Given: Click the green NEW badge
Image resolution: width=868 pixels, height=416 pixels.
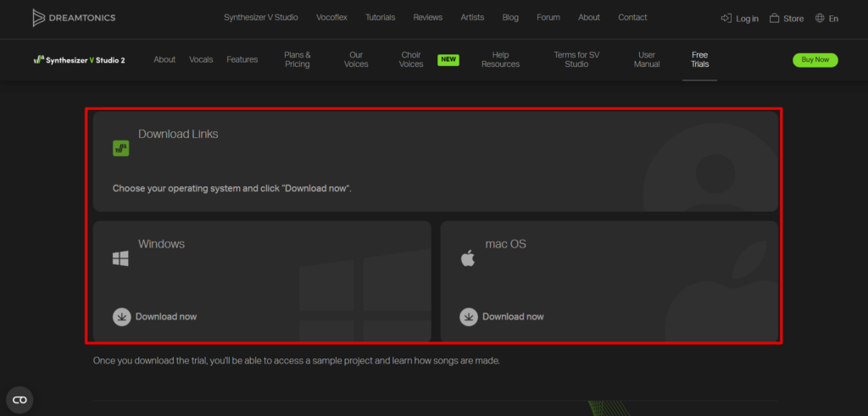Looking at the screenshot, I should coord(448,60).
